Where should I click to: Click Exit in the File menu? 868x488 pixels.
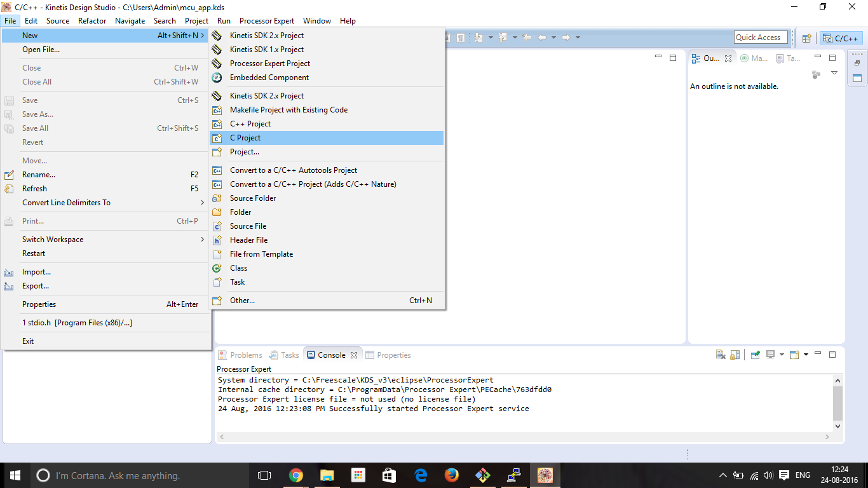[x=105, y=341]
